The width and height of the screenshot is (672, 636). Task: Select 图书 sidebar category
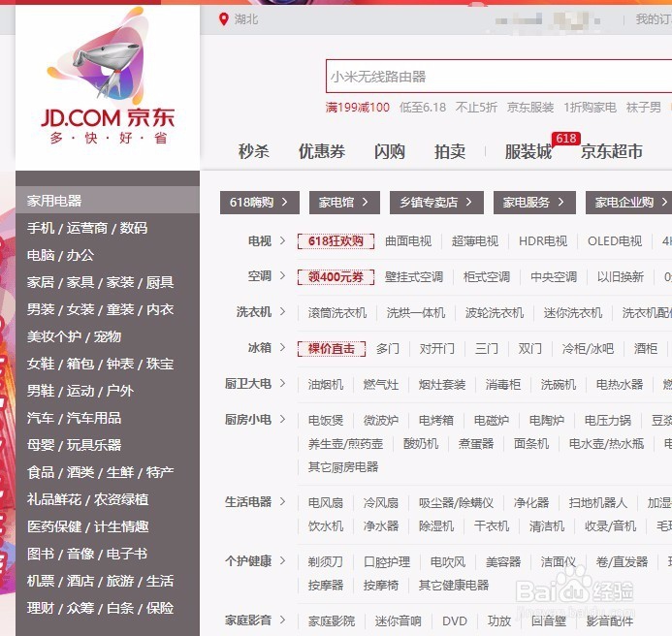point(41,554)
